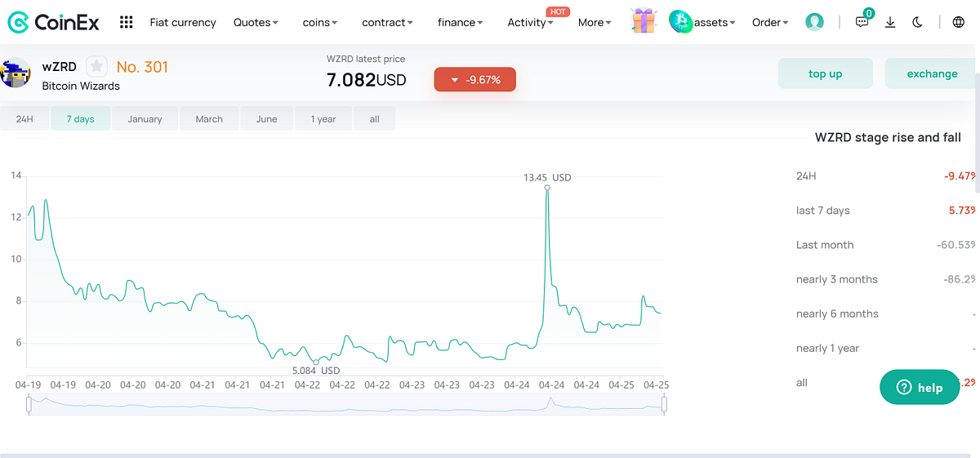Click the Bitcoin Wizards coin avatar
Image resolution: width=980 pixels, height=458 pixels.
[x=16, y=73]
